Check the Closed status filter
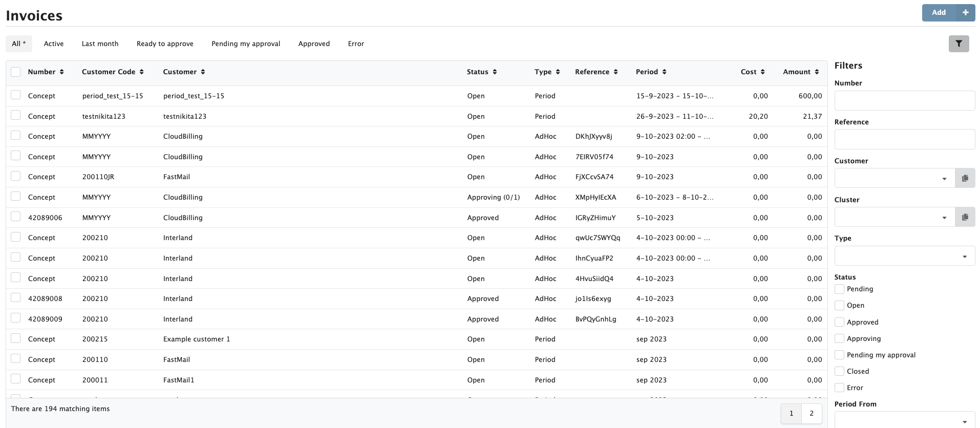Image resolution: width=980 pixels, height=428 pixels. tap(839, 371)
